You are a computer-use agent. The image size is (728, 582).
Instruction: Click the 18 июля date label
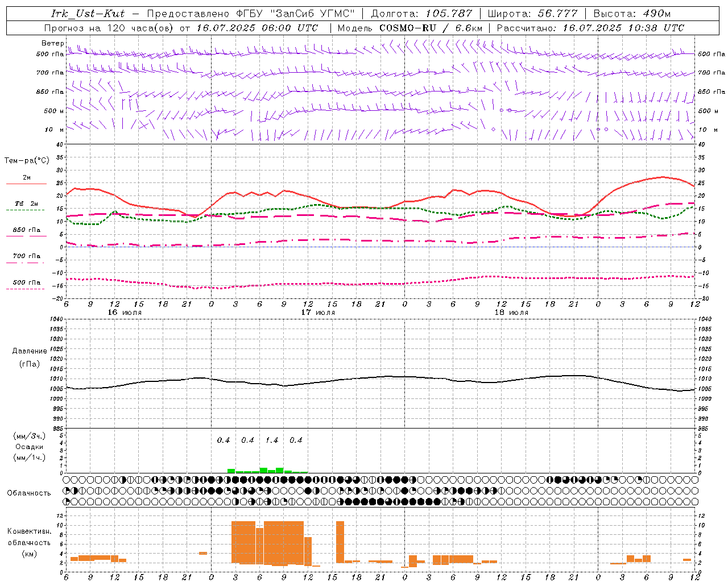511,313
